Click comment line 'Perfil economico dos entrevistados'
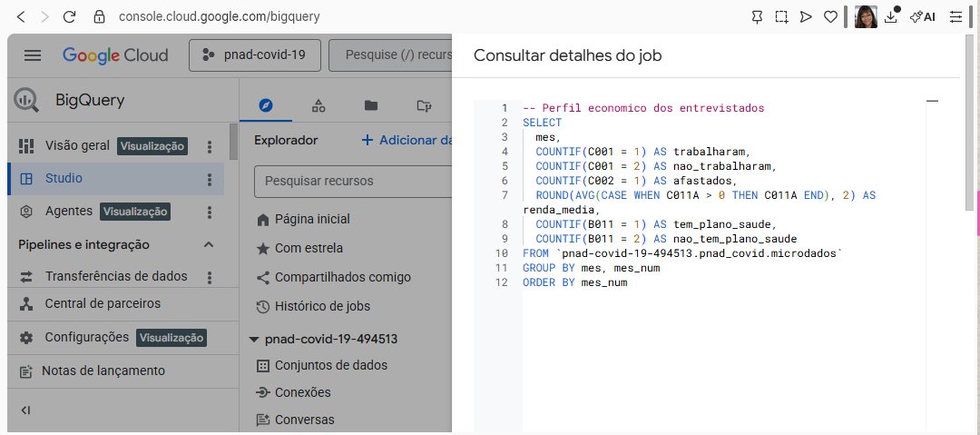This screenshot has width=980, height=435. coord(643,108)
